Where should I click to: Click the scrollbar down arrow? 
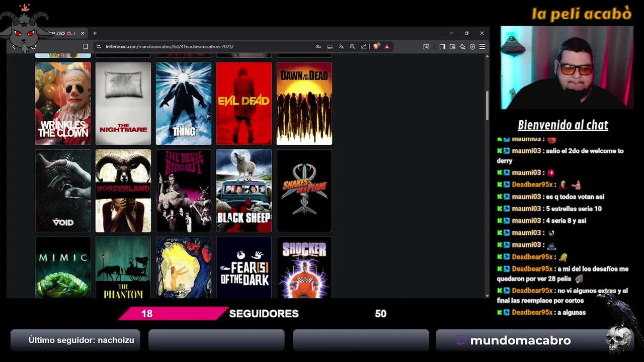click(487, 296)
